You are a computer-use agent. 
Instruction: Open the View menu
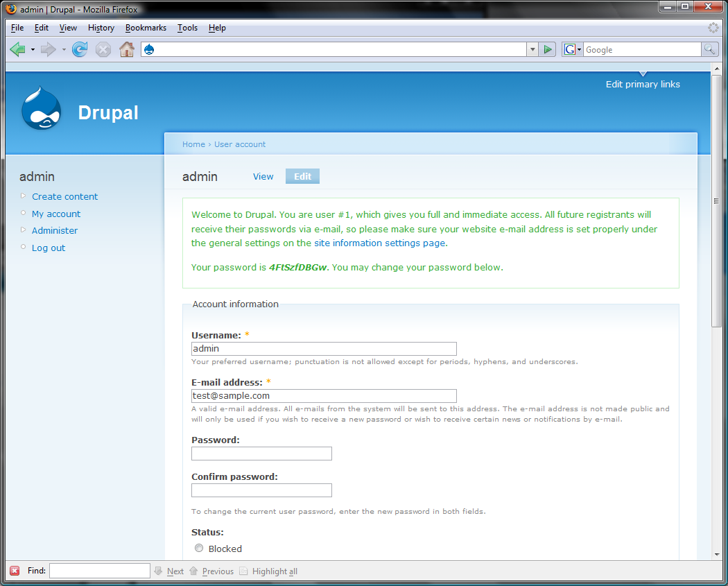pyautogui.click(x=68, y=28)
